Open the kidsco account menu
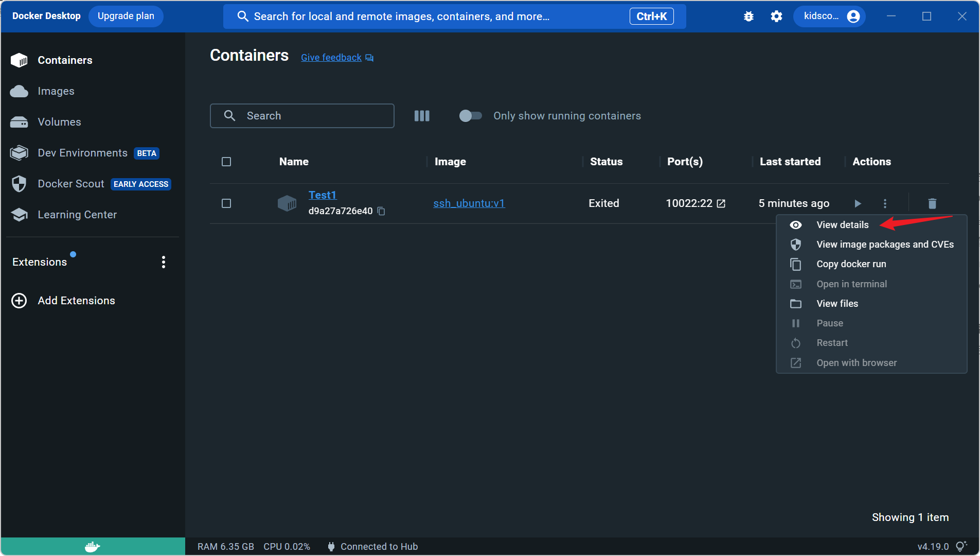Screen dimensions: 980x556 830,16
